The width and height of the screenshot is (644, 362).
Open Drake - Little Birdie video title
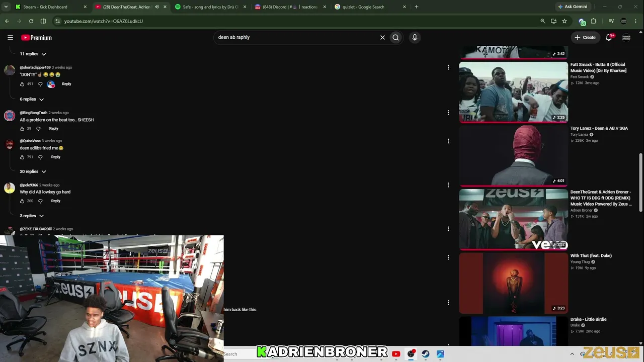[588, 319]
